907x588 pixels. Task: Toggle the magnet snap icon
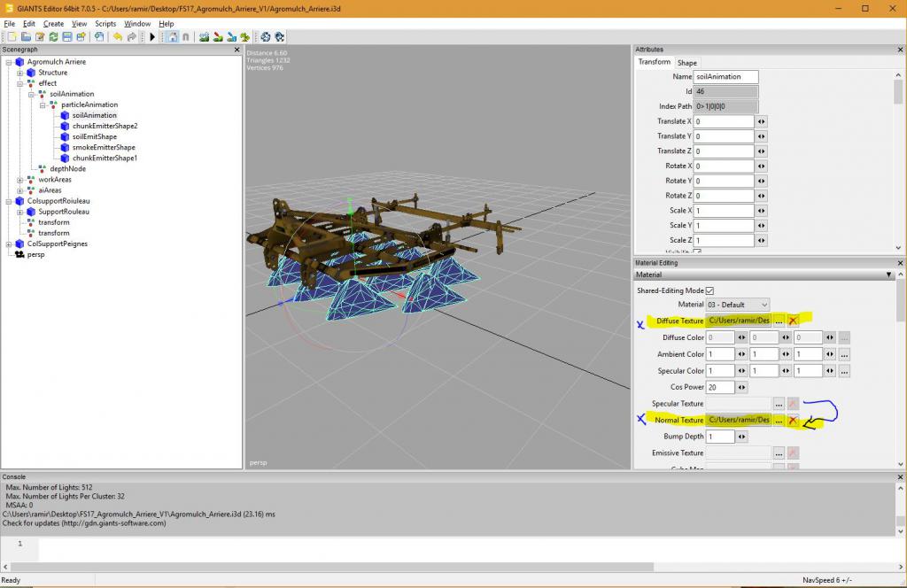186,37
